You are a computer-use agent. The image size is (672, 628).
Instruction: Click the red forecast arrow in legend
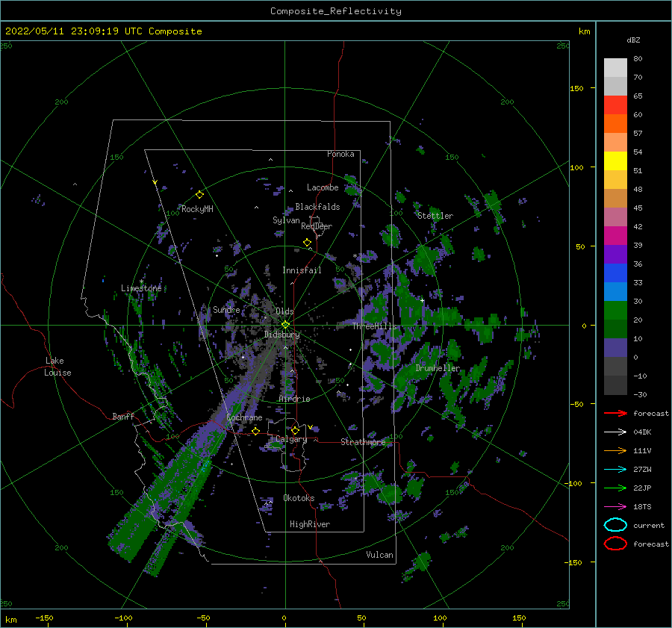click(615, 413)
